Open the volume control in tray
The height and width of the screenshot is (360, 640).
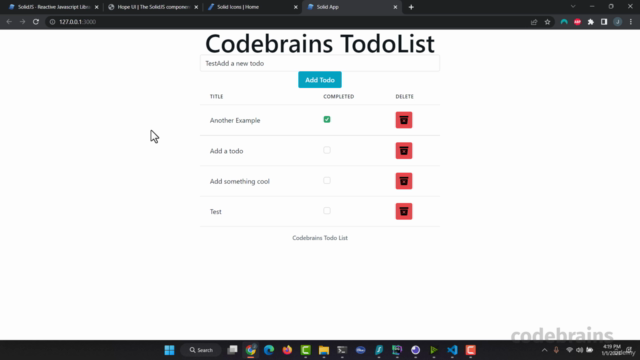tap(580, 350)
